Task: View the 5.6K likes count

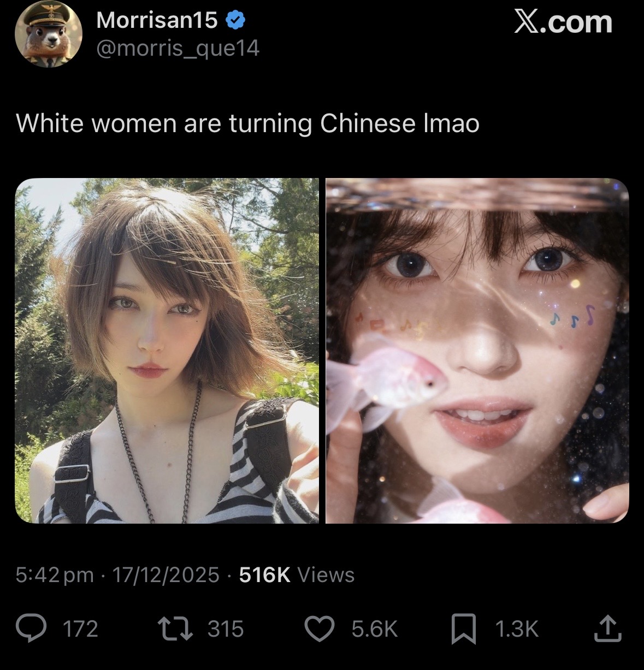Action: (x=375, y=629)
